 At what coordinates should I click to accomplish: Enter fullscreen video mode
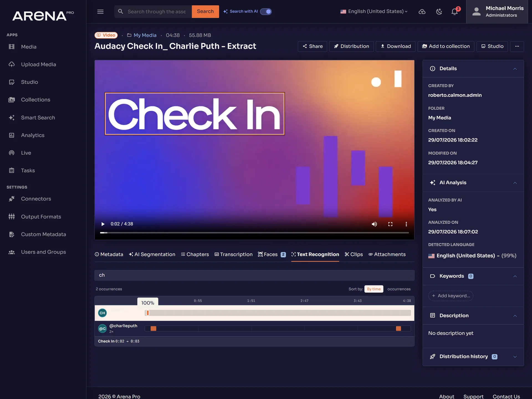[390, 224]
